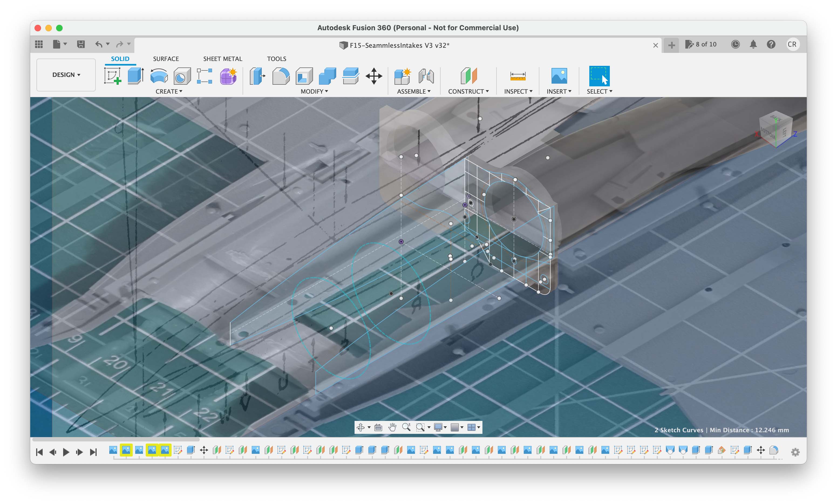Click the ViewCube BOTTOM face
This screenshot has height=504, width=837.
click(x=768, y=132)
